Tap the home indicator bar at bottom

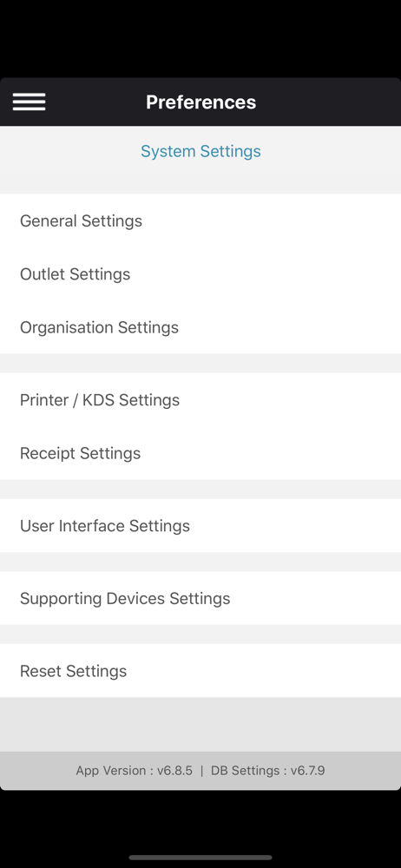[x=200, y=858]
